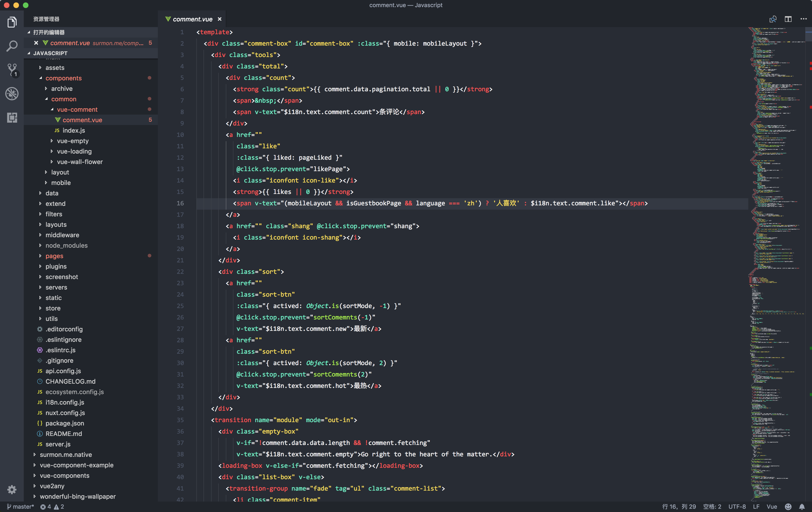Open the Debug view icon

point(12,94)
